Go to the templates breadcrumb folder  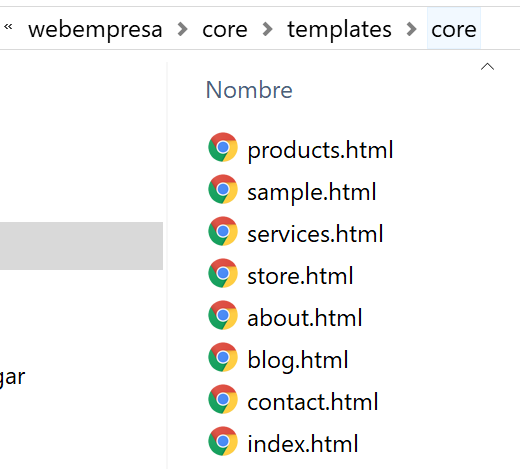[339, 29]
